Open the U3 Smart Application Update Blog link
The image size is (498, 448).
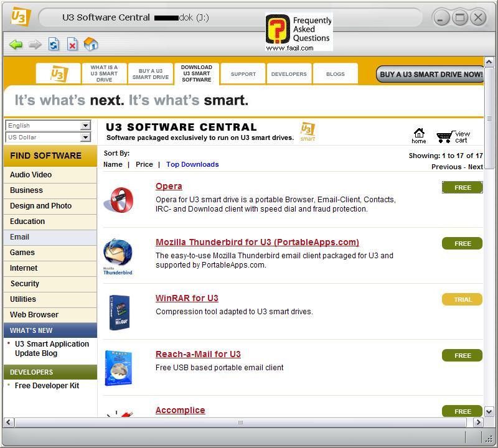[x=52, y=348]
